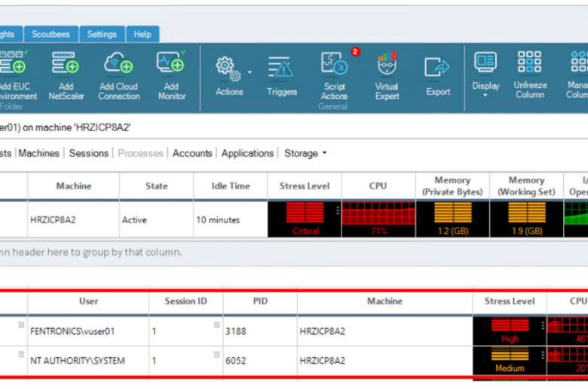
Task: Click the Add EUC Environment icon
Action: 14,63
